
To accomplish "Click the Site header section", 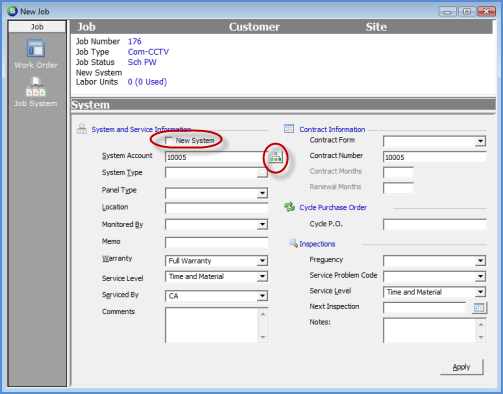I will (376, 27).
